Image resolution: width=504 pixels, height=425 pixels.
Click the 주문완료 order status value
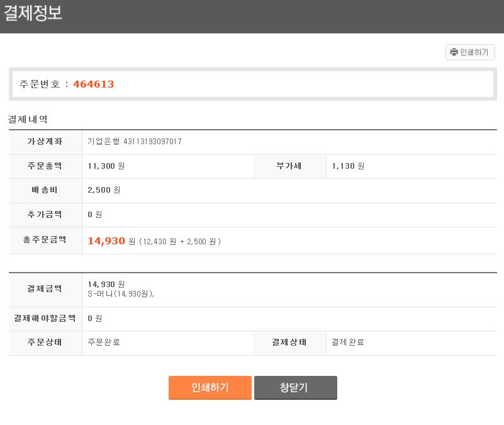pos(104,343)
